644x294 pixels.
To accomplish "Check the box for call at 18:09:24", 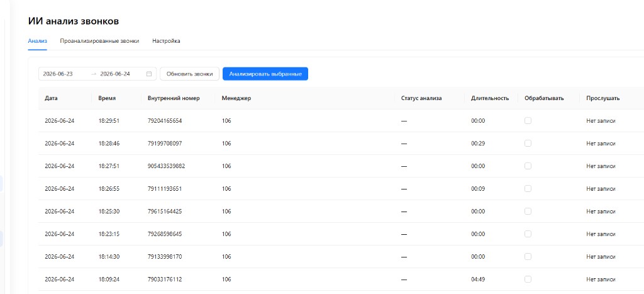I will (x=528, y=279).
